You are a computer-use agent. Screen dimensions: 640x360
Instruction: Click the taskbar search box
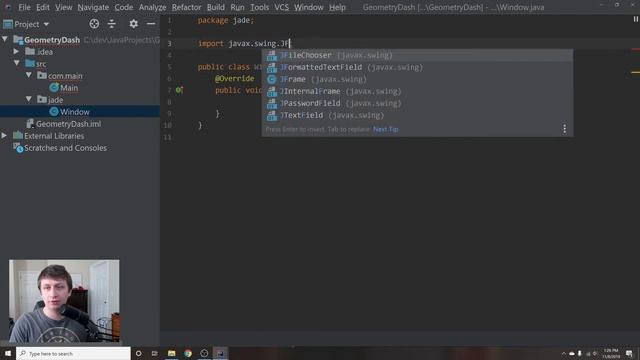tap(73, 353)
